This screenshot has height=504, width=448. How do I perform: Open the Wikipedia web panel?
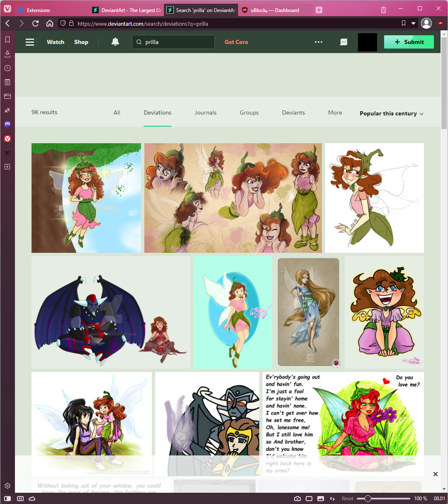click(7, 153)
